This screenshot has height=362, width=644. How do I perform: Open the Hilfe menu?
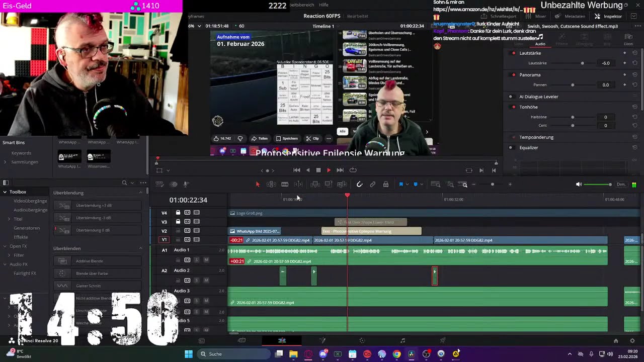coord(324,5)
